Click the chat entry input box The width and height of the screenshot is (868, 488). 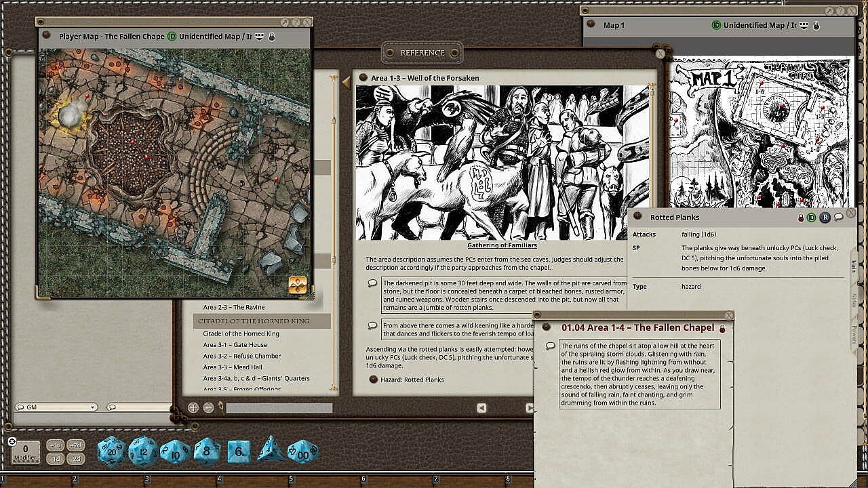click(x=93, y=418)
